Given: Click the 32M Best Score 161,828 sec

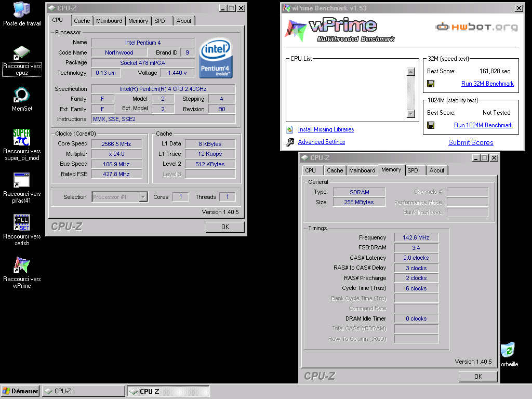Looking at the screenshot, I should [495, 71].
